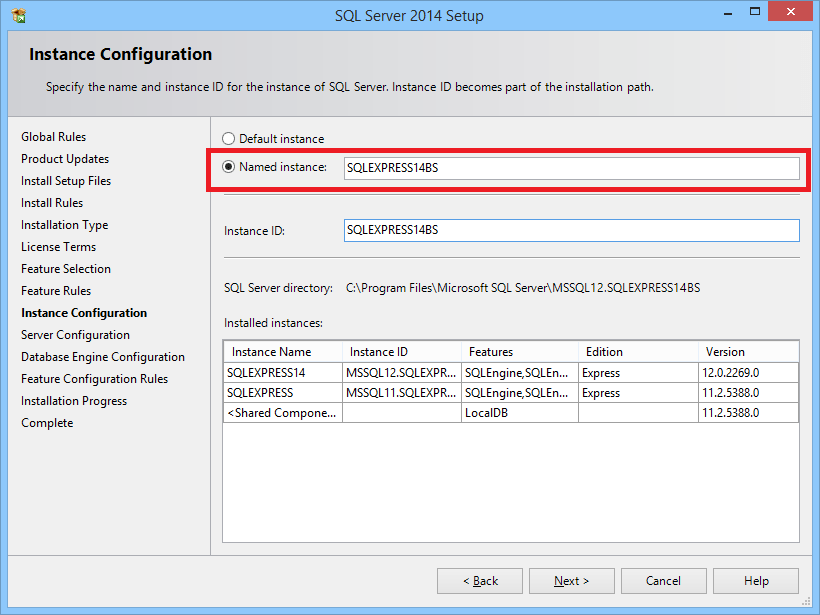Open Help for Instance Configuration

coord(755,580)
